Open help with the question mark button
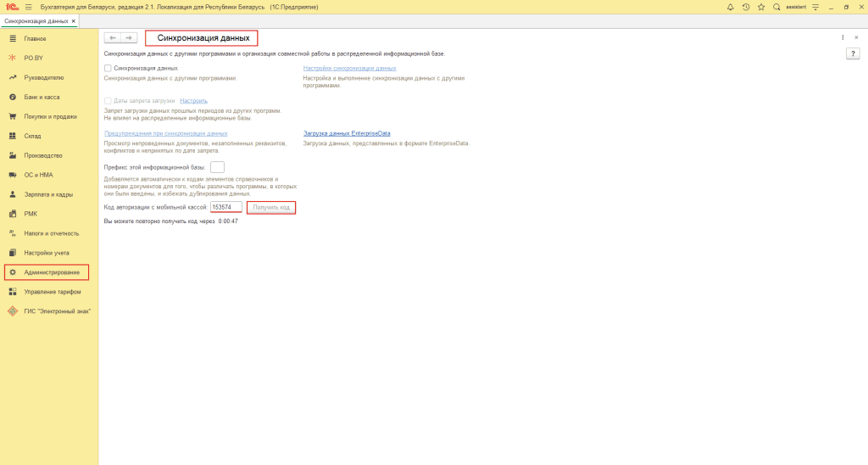The width and height of the screenshot is (868, 465). [854, 53]
